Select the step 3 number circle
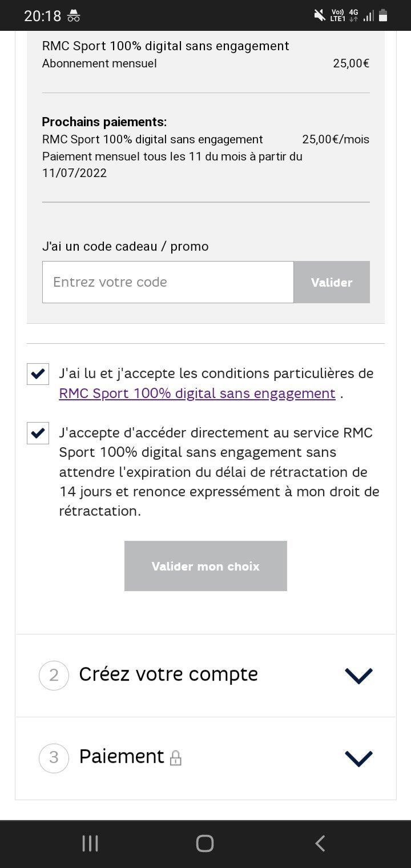Screen dimensions: 411x868 click(x=54, y=758)
